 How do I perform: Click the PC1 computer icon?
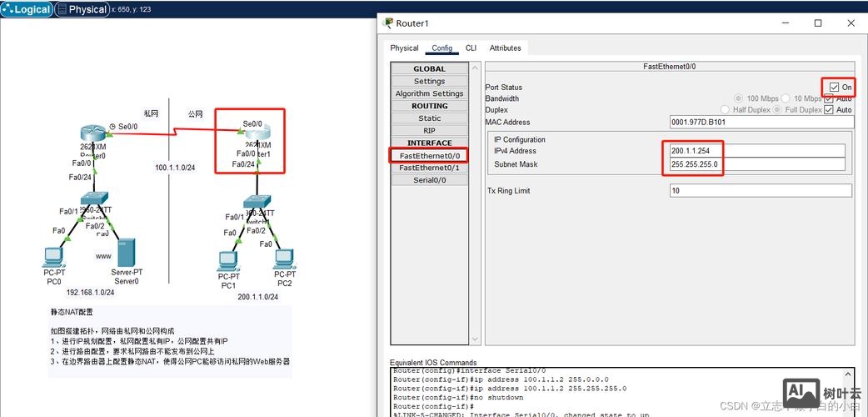227,262
